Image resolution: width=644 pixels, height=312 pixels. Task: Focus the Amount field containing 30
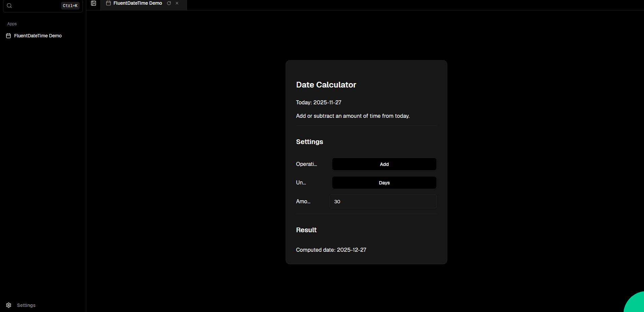point(383,202)
